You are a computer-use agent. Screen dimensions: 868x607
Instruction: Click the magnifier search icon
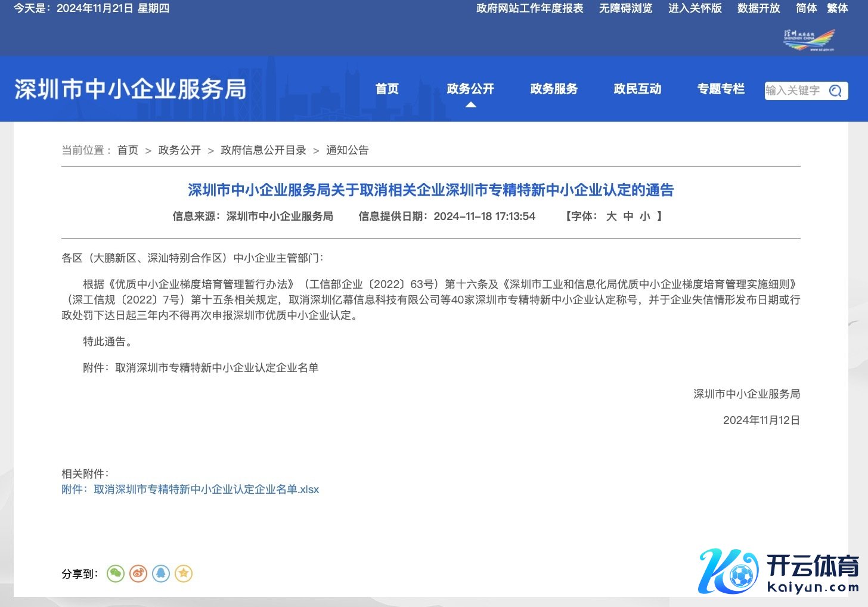(x=836, y=91)
